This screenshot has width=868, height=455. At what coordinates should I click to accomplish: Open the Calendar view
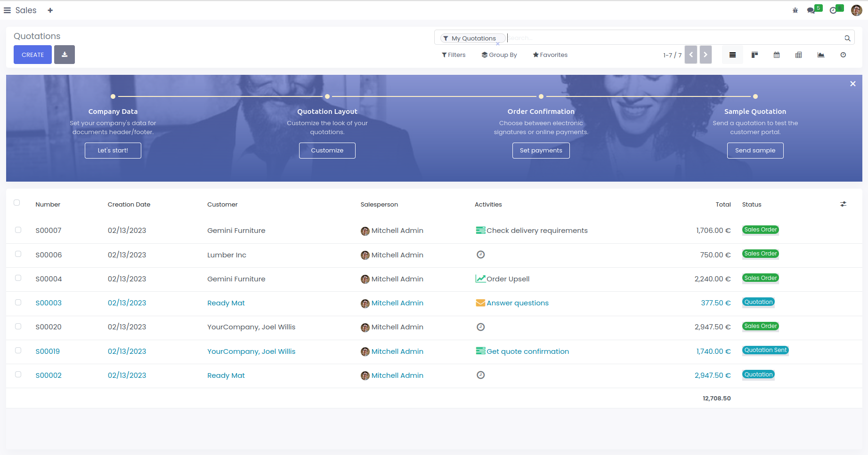tap(777, 55)
